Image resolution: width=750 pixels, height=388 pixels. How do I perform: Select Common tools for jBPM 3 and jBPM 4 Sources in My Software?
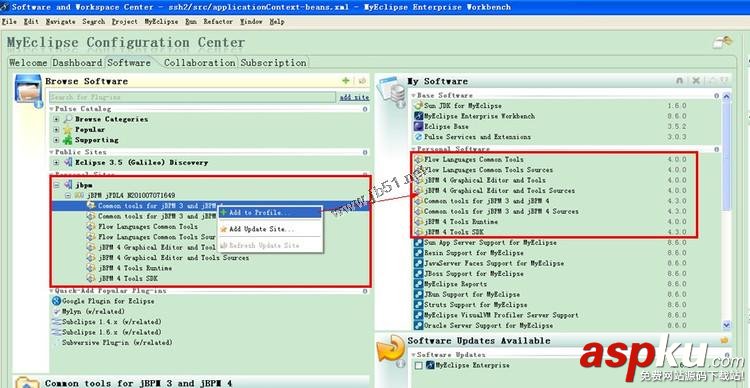point(501,211)
